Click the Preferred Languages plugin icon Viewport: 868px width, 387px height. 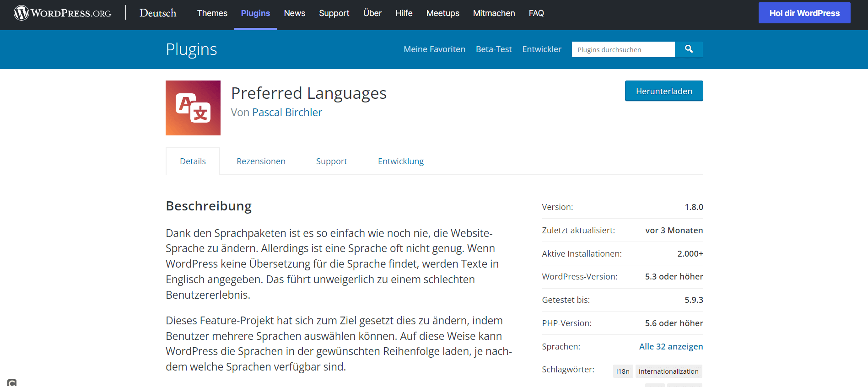tap(193, 108)
